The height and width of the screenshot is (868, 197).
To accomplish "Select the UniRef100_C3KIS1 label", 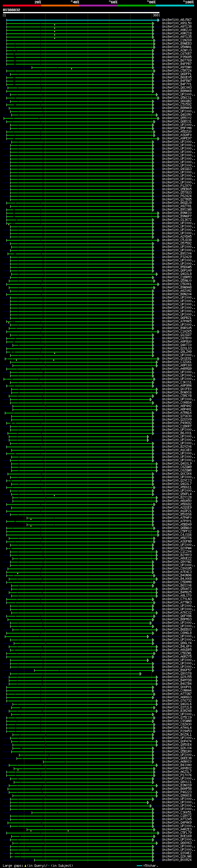I will [x=177, y=382].
